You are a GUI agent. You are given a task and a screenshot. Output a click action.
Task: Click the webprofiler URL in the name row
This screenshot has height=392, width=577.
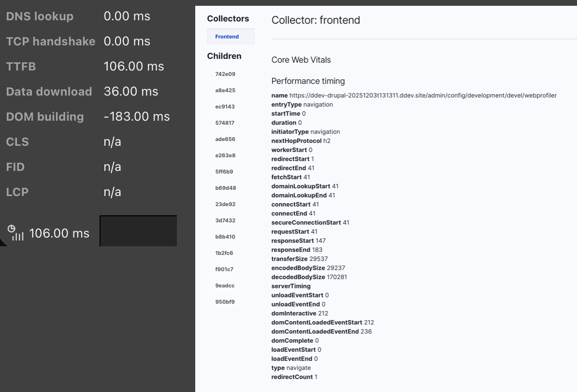tap(423, 96)
